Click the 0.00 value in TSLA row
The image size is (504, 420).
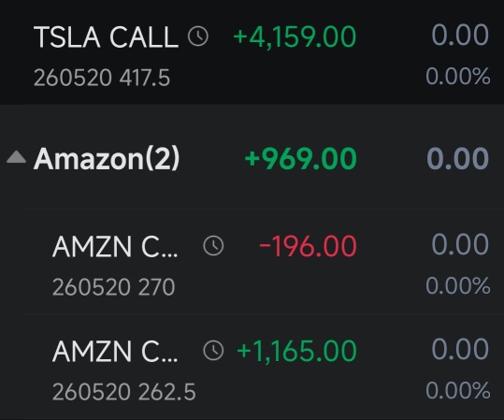(x=460, y=35)
